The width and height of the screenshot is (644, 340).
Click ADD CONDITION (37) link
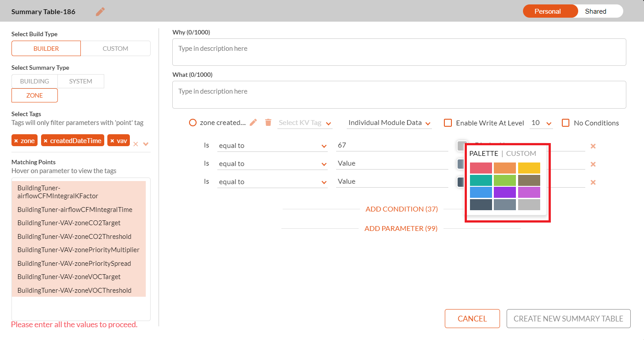point(402,209)
